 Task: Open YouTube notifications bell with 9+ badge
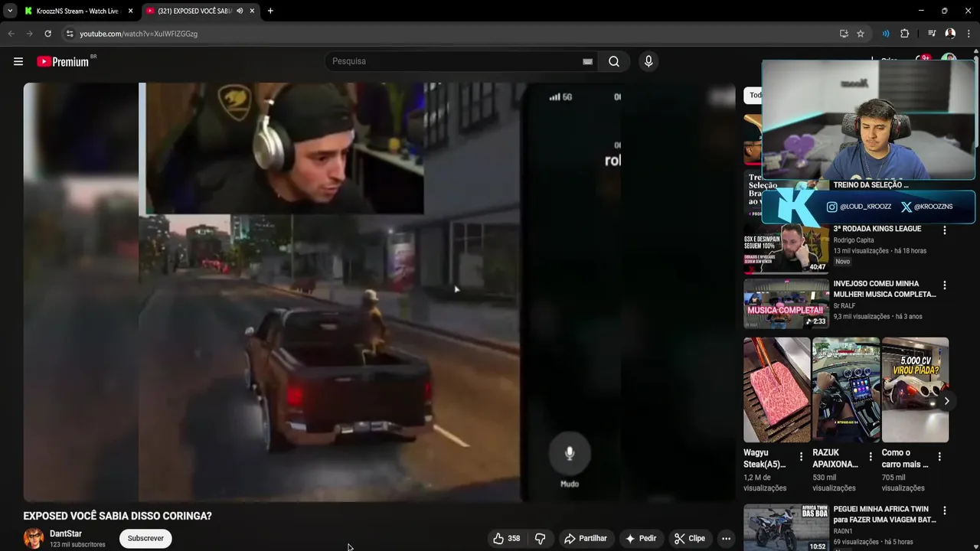point(923,58)
